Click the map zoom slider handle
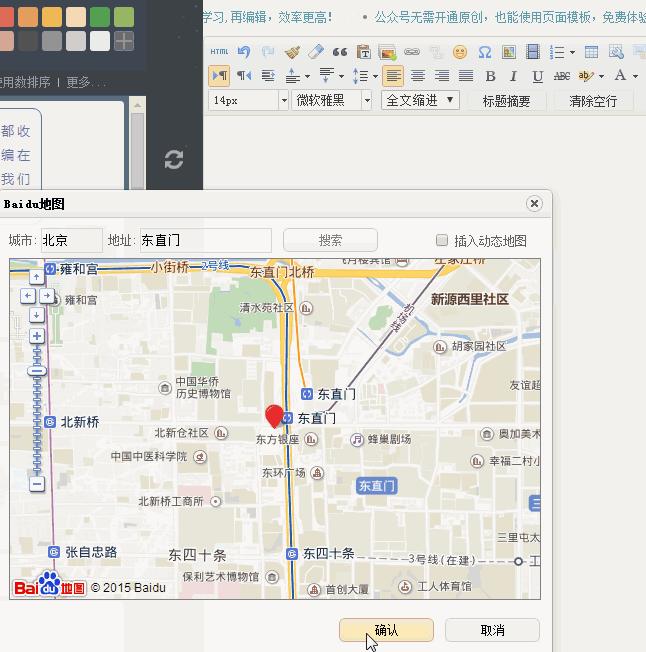Viewport: 646px width, 652px height. 37,370
